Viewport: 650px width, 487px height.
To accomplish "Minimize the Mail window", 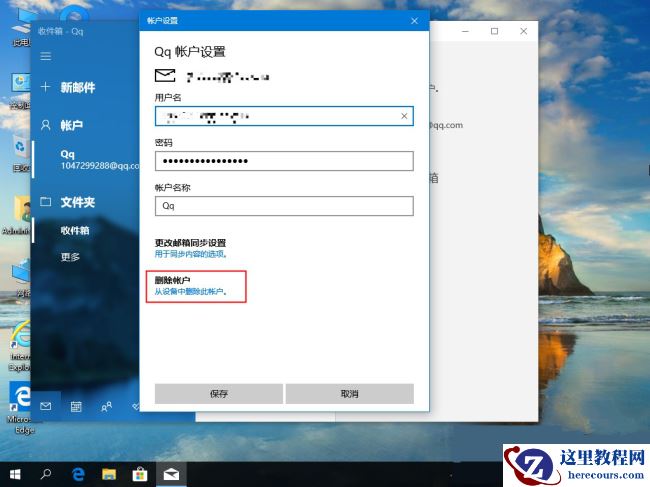I will tap(465, 31).
